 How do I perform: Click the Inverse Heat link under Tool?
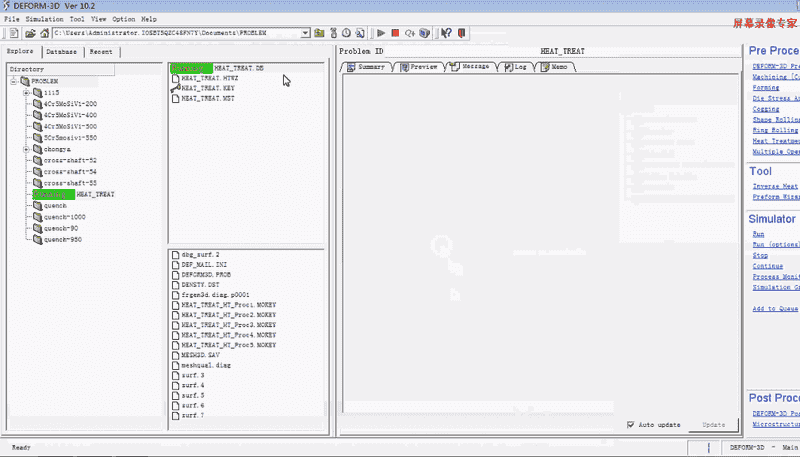(x=775, y=187)
